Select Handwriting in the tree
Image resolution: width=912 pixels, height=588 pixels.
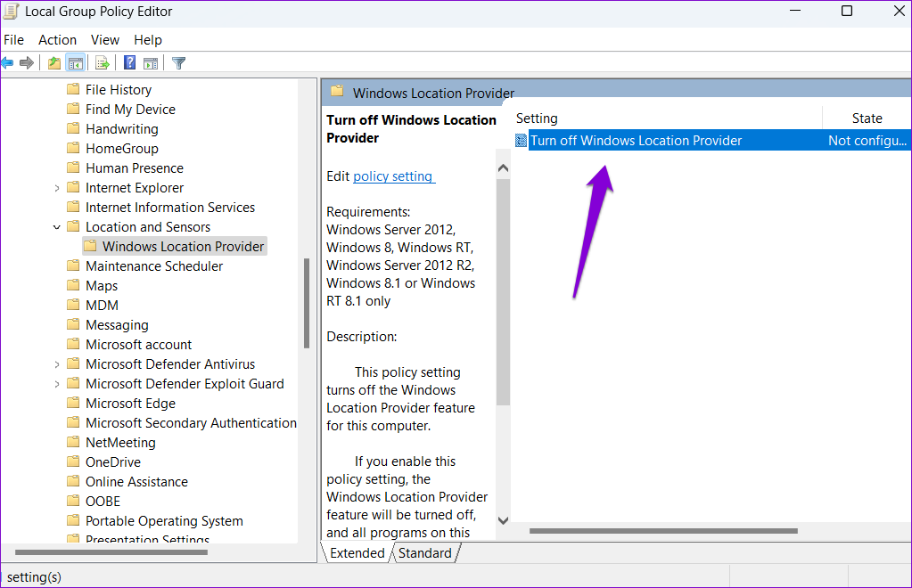pyautogui.click(x=121, y=129)
